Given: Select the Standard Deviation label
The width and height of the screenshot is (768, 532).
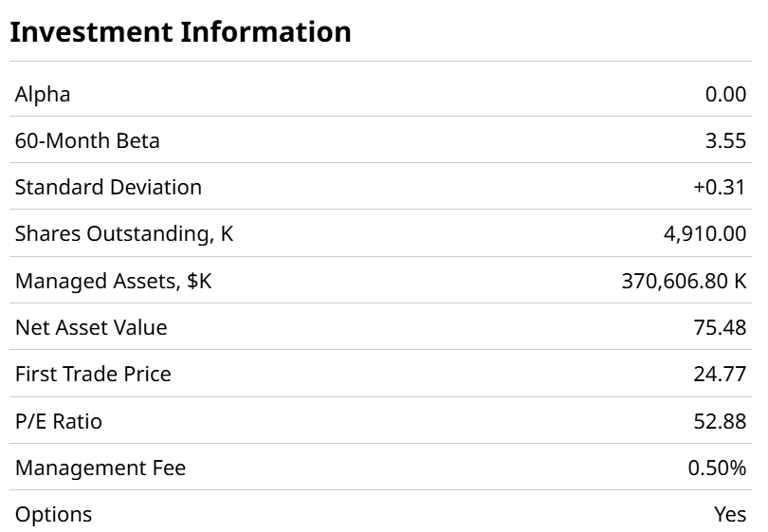Looking at the screenshot, I should (108, 188).
